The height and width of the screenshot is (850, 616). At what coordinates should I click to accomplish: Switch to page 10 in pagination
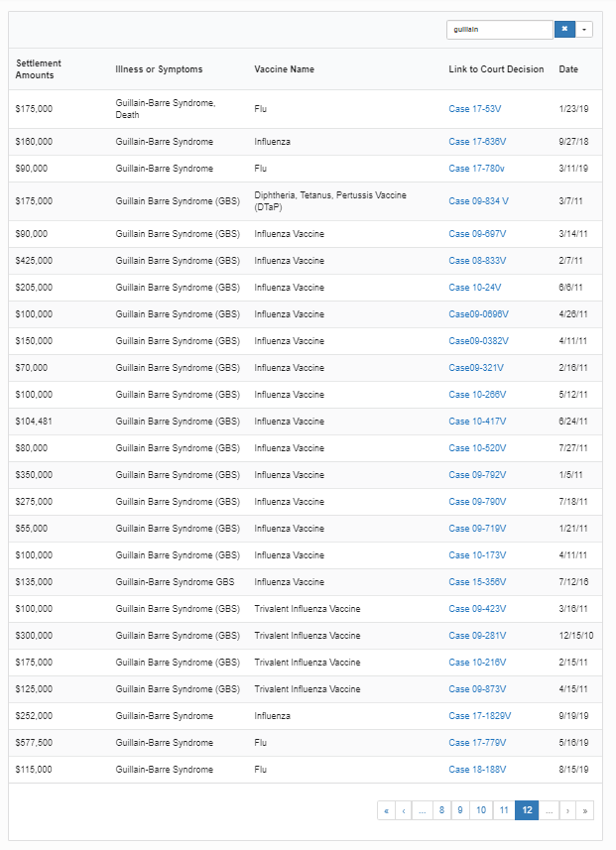coord(480,810)
